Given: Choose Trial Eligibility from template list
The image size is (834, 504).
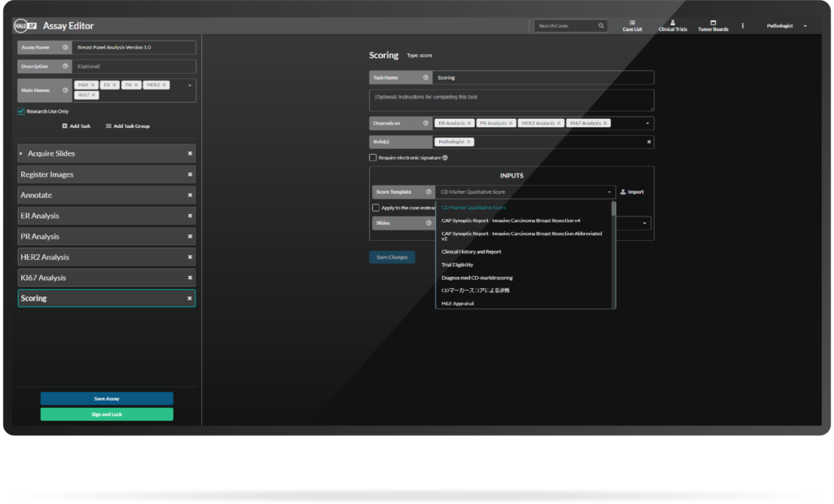Looking at the screenshot, I should (457, 265).
